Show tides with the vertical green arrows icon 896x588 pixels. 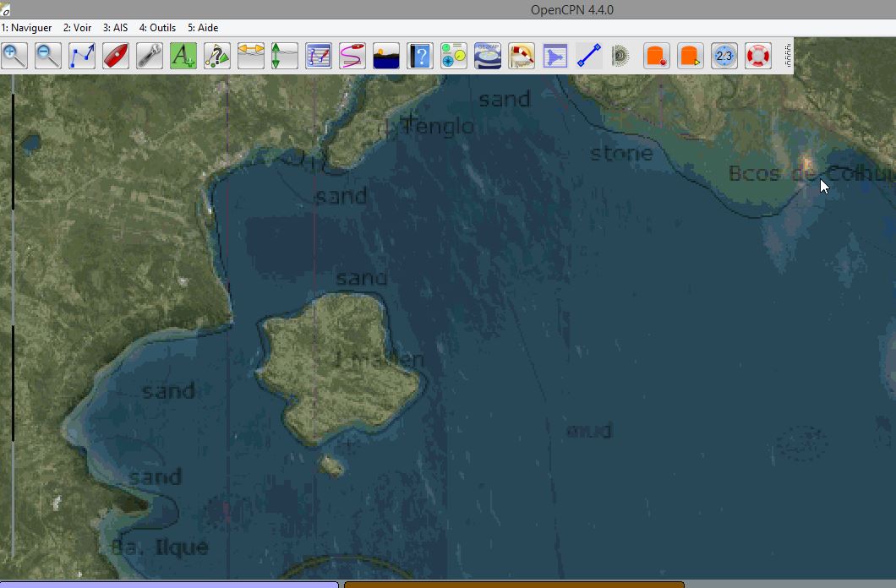[285, 56]
